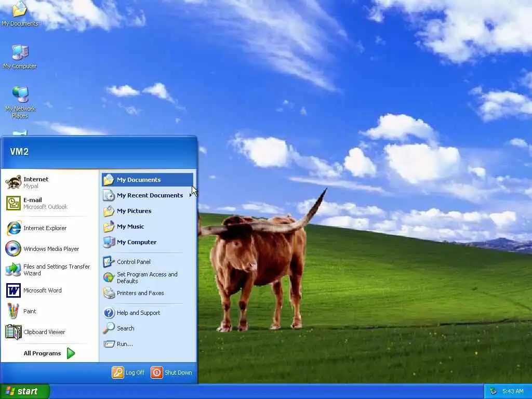This screenshot has width=532, height=399.
Task: Click the Microsoft Word label
Action: tap(43, 290)
